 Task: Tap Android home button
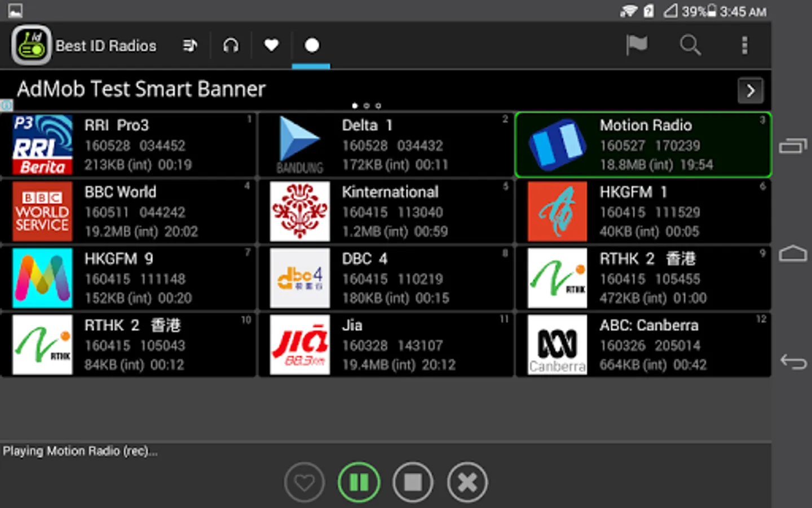pos(793,253)
